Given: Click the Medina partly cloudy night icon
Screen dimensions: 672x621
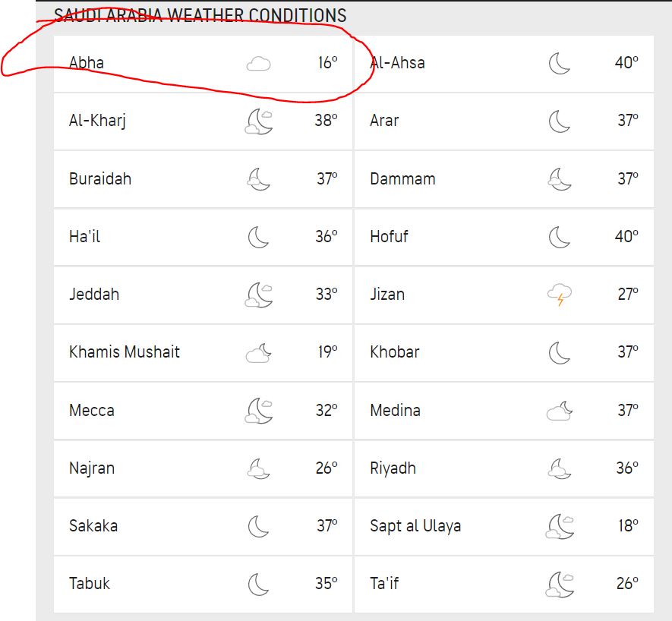Looking at the screenshot, I should coord(560,411).
